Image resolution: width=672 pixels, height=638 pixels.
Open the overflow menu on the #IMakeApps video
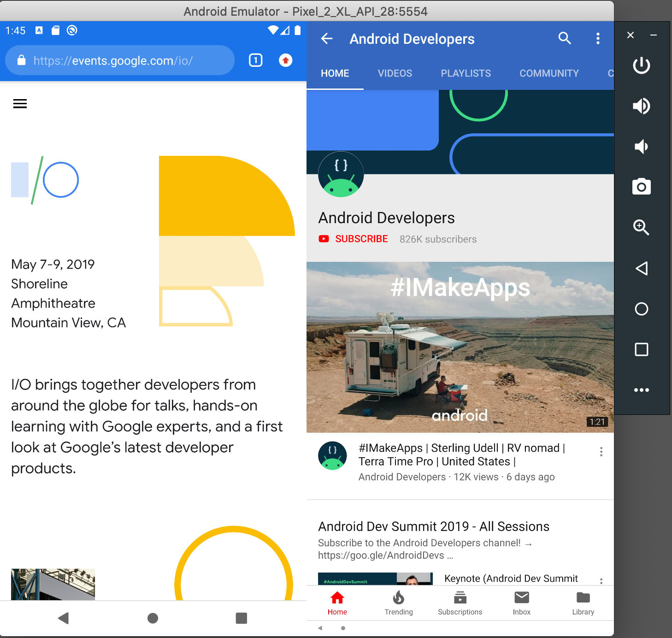point(601,452)
